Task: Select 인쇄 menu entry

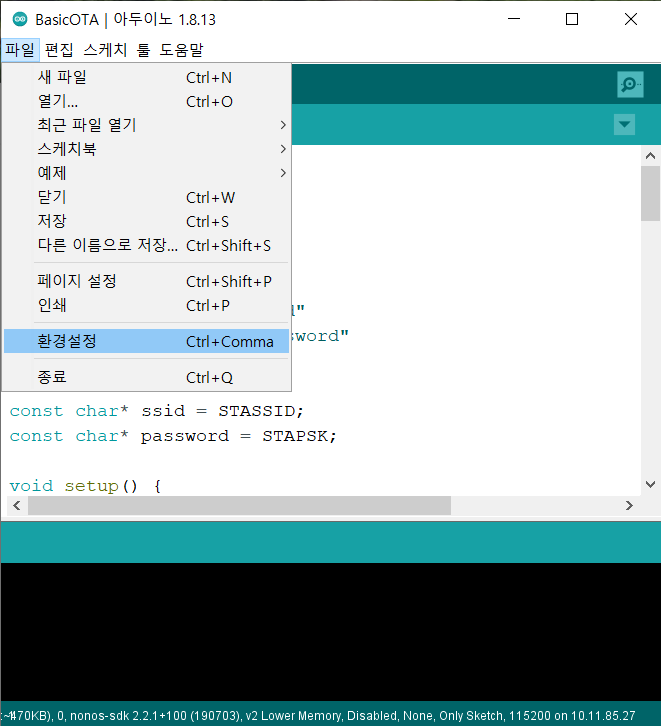Action: [x=146, y=305]
